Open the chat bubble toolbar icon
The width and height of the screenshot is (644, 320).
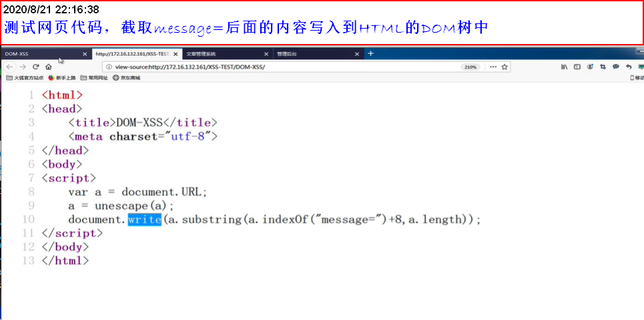coord(616,67)
